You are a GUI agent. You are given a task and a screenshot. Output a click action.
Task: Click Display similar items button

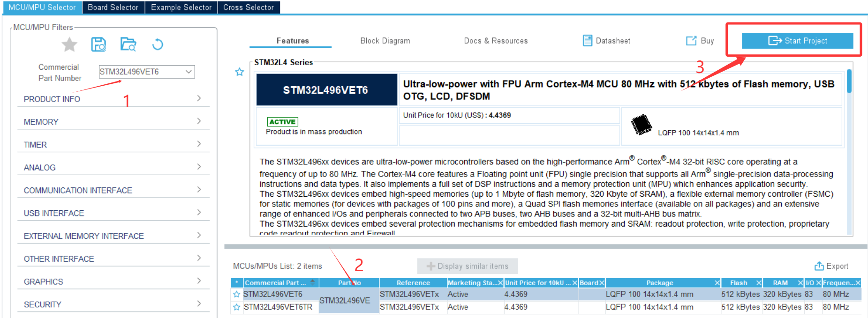468,266
